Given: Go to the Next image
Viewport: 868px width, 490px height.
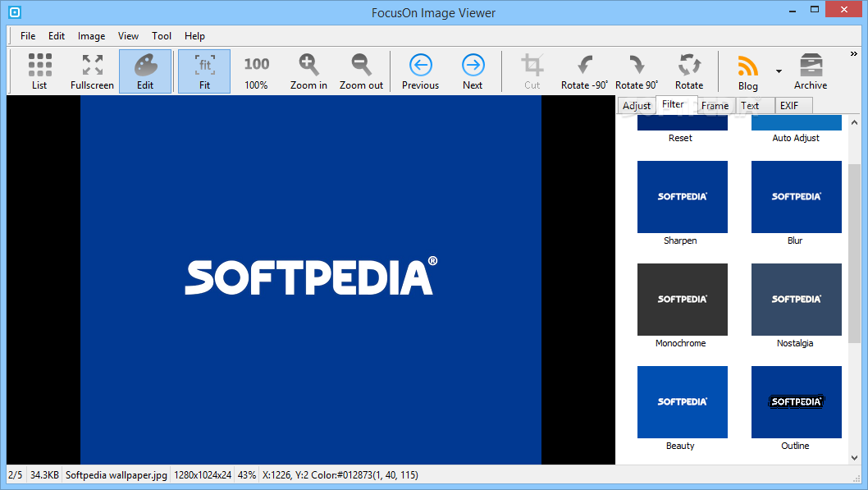Looking at the screenshot, I should tap(473, 71).
